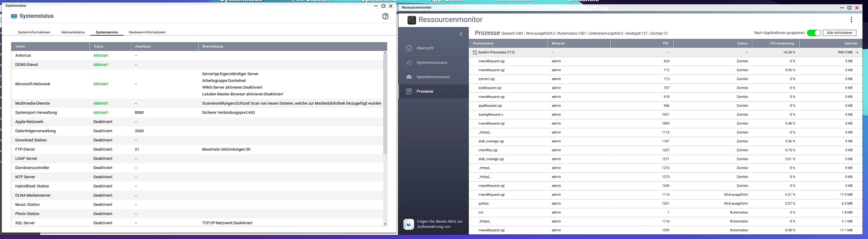
Task: Select the Datenträgerverwaltung row
Action: point(197,131)
